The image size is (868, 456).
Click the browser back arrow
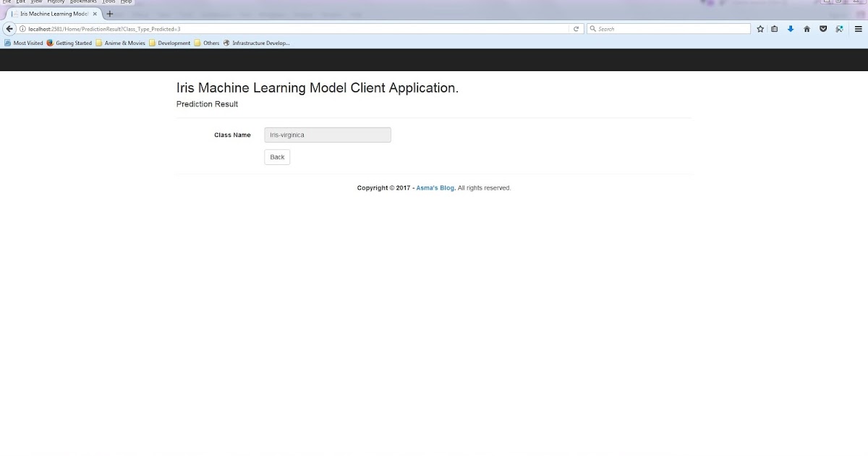(x=9, y=28)
